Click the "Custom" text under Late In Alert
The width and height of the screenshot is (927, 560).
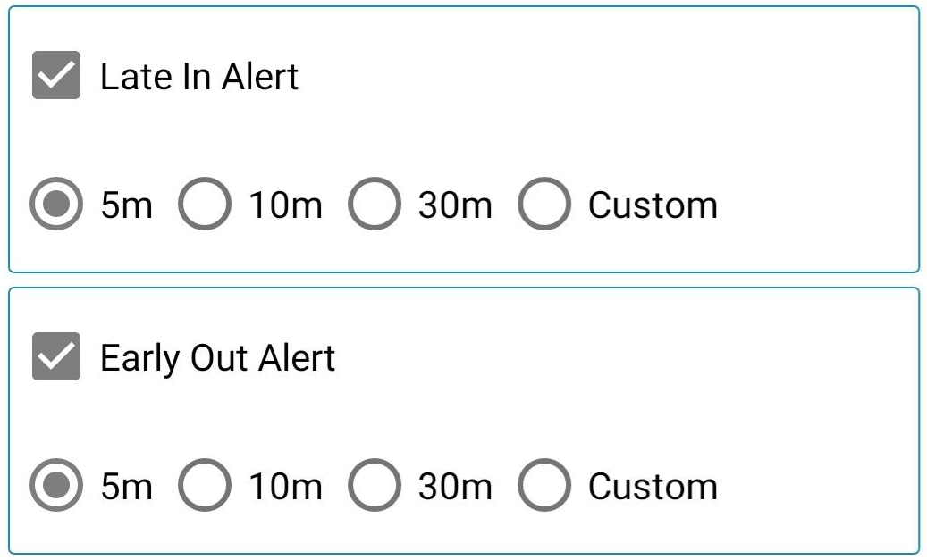point(653,206)
